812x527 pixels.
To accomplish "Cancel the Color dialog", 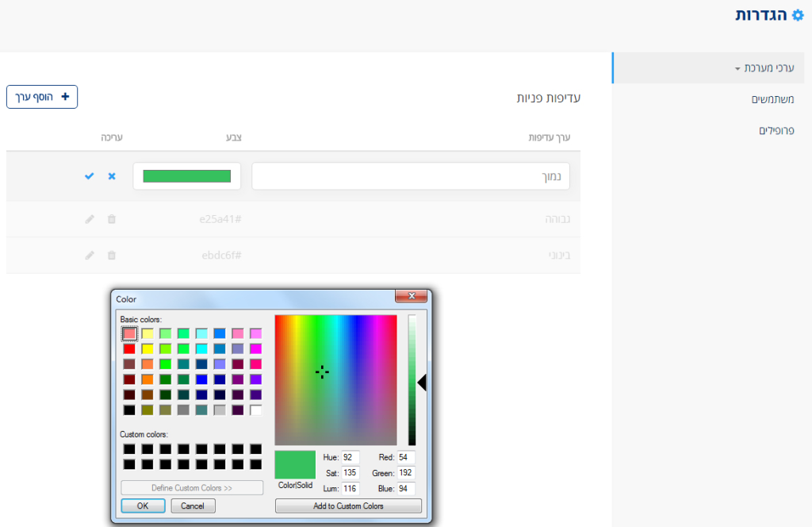I will [193, 506].
